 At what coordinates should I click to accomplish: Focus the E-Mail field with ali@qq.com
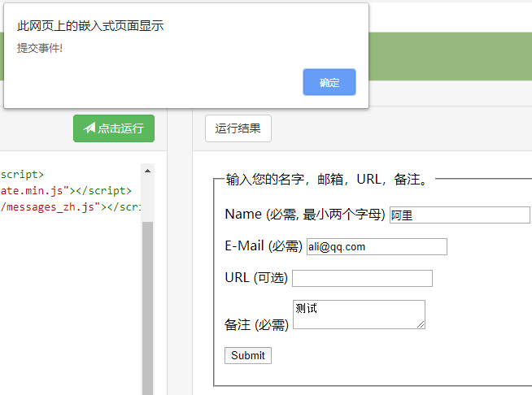pyautogui.click(x=377, y=246)
